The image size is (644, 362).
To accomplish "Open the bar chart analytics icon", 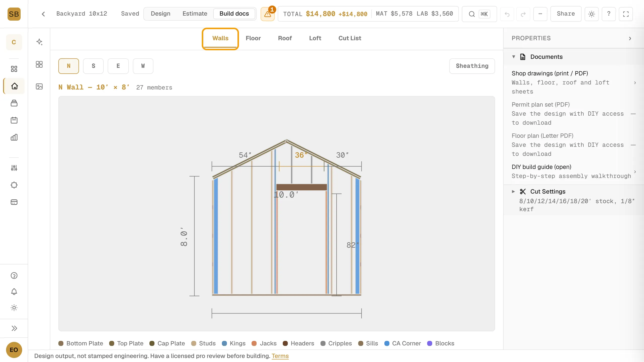I will (x=14, y=137).
